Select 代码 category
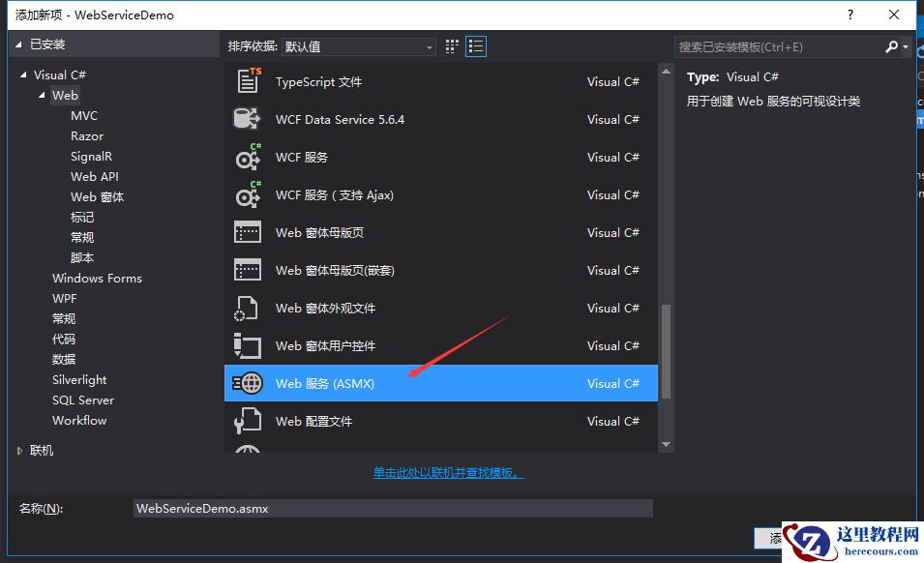 pos(64,340)
